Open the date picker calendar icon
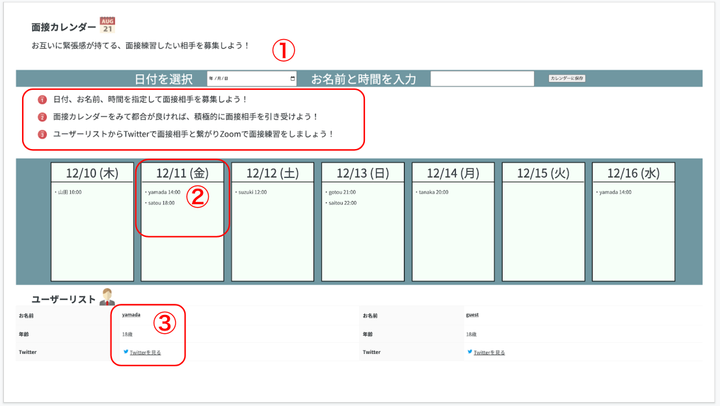This screenshot has width=720, height=406. pos(292,79)
